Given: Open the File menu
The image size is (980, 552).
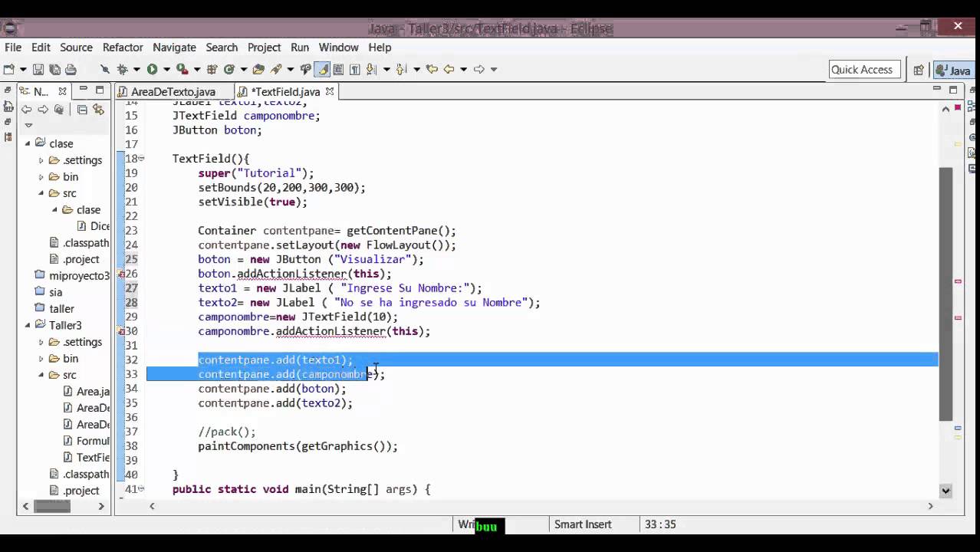Looking at the screenshot, I should [13, 48].
